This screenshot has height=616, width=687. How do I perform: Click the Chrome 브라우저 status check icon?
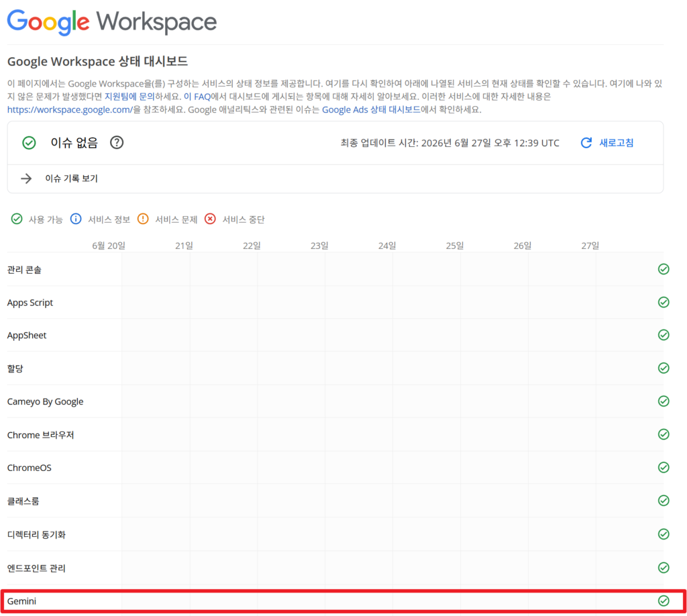click(664, 434)
